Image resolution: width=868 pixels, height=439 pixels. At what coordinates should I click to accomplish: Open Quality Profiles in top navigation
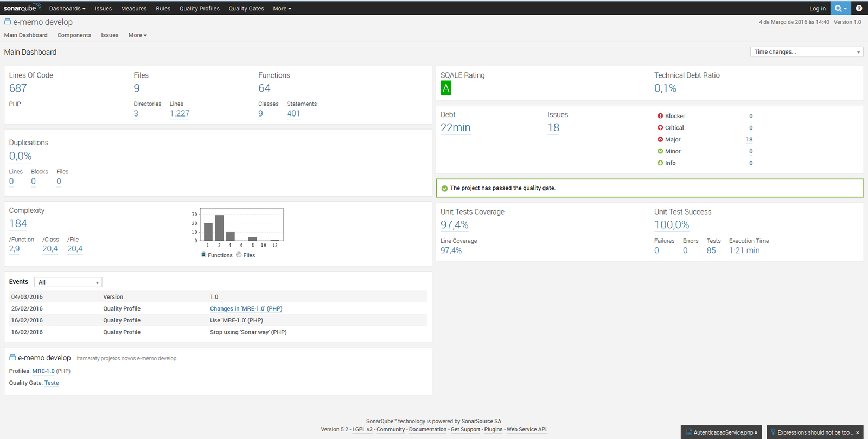[200, 8]
